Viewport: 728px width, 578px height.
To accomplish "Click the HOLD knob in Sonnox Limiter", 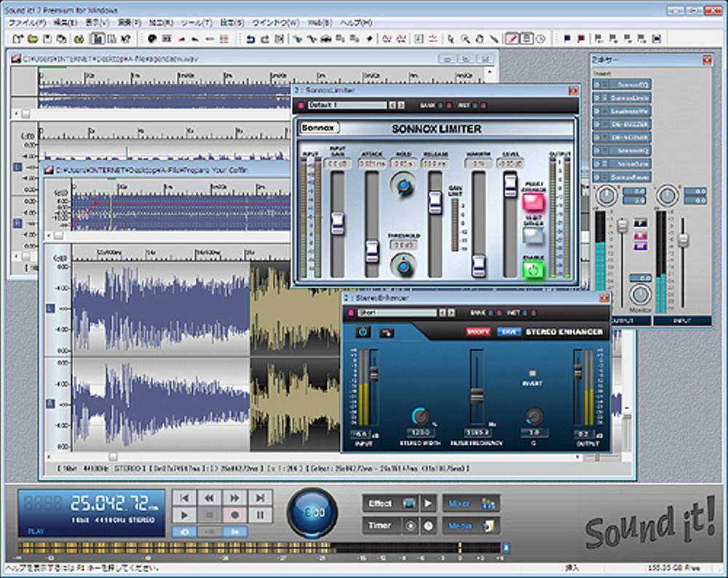I will (x=403, y=186).
